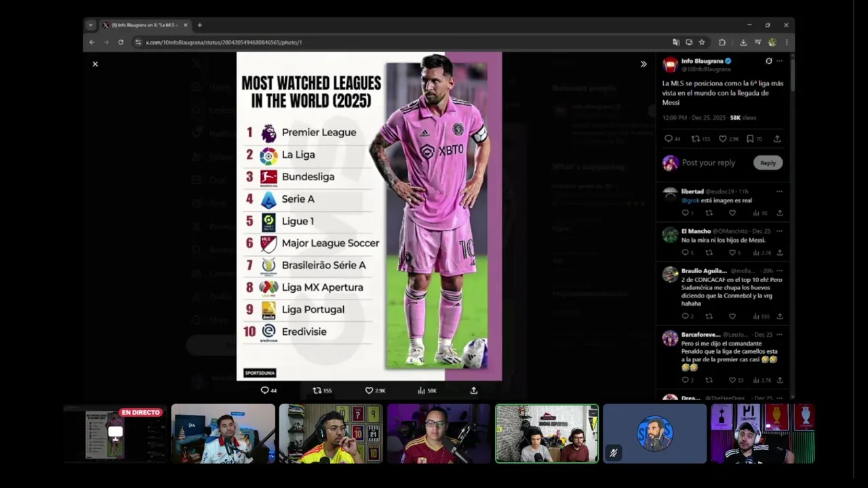Click the reply icon under El Mancho's comment
868x488 pixels.
(686, 253)
